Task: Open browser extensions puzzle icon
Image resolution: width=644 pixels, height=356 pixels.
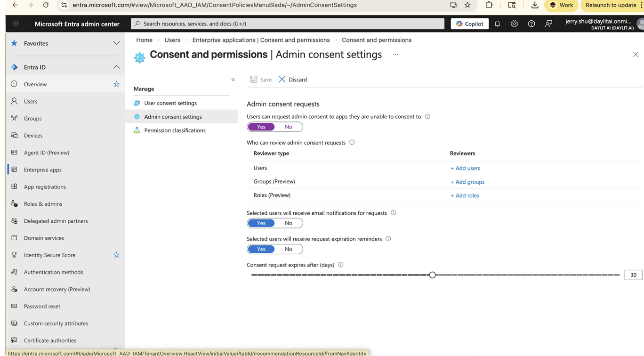Action: point(489,5)
